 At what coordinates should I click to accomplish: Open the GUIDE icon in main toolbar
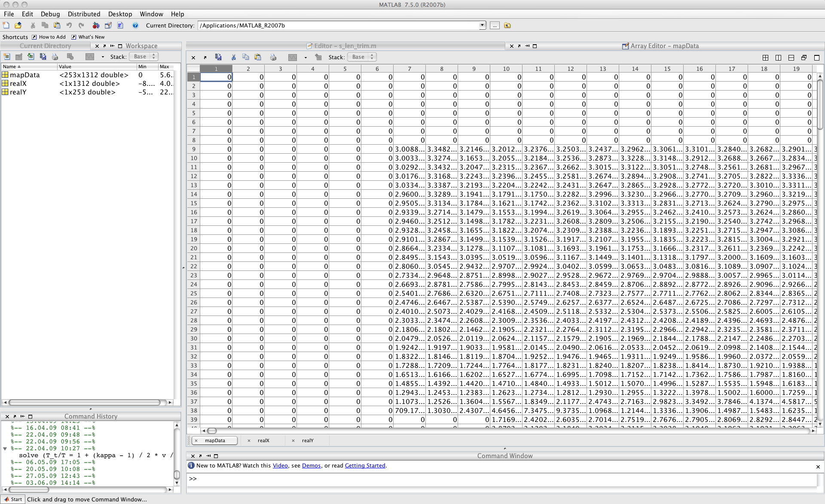[108, 26]
